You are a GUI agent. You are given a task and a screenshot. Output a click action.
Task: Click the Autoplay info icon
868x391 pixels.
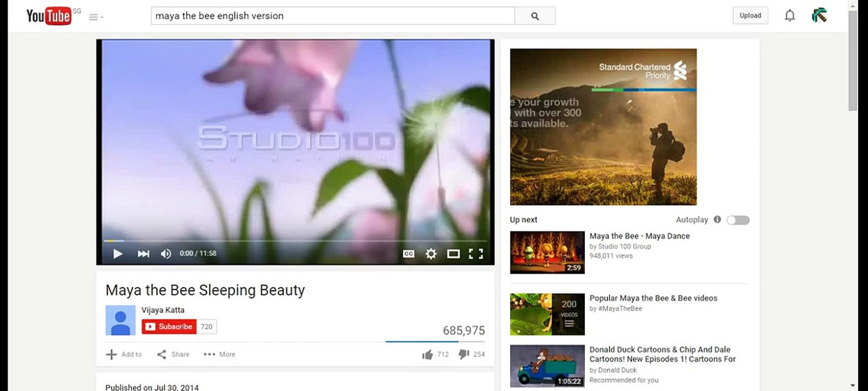click(717, 219)
